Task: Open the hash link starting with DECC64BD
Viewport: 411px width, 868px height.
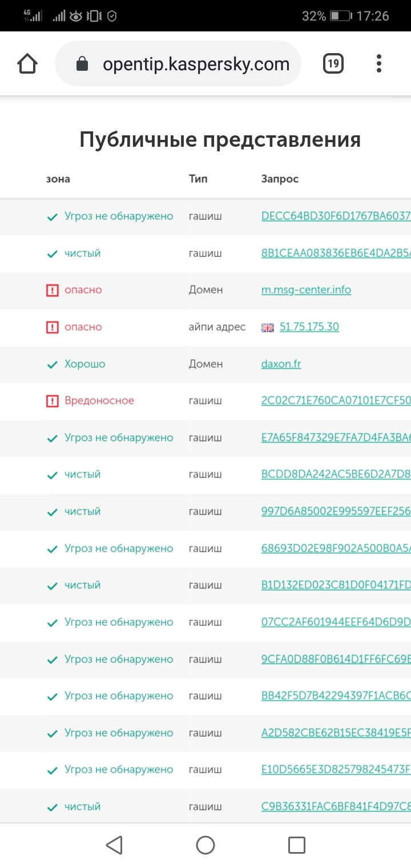Action: click(336, 216)
